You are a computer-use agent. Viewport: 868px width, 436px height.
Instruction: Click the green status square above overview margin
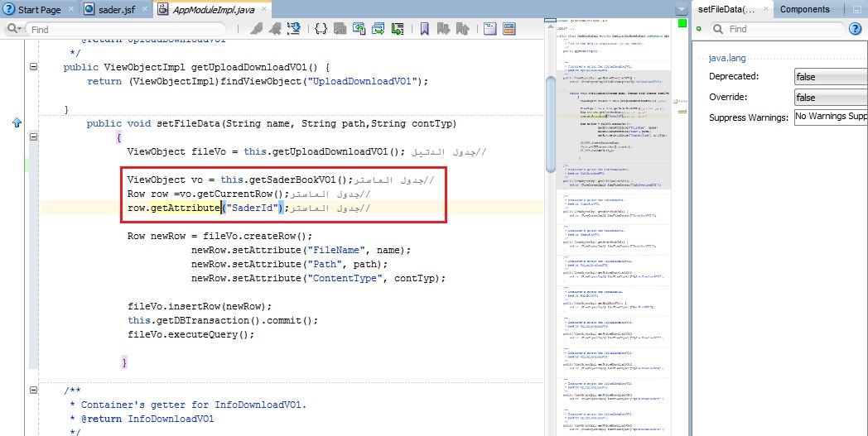682,23
